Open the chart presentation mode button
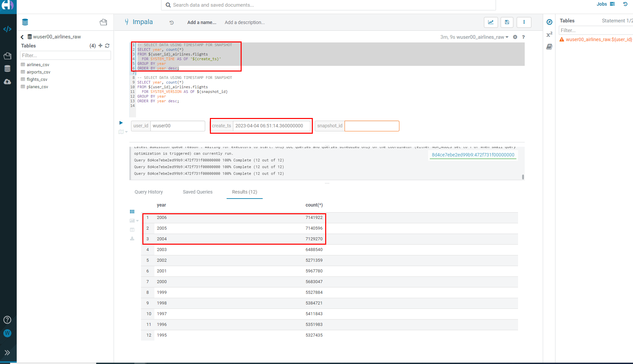Screen dimensions: 633x364 pos(491,22)
